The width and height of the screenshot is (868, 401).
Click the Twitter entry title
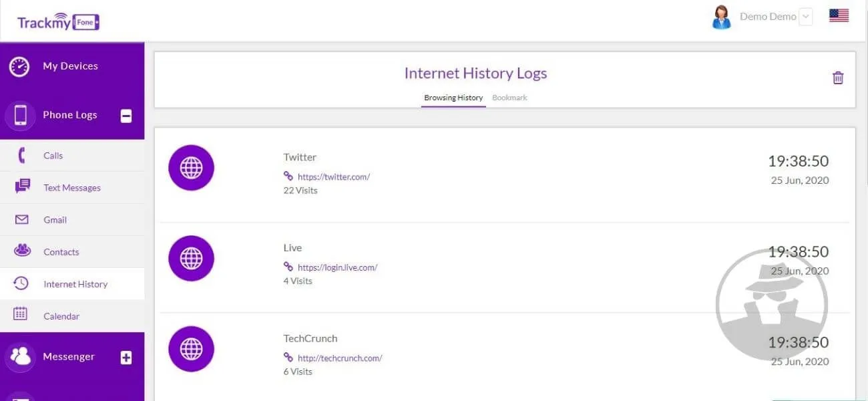[300, 157]
